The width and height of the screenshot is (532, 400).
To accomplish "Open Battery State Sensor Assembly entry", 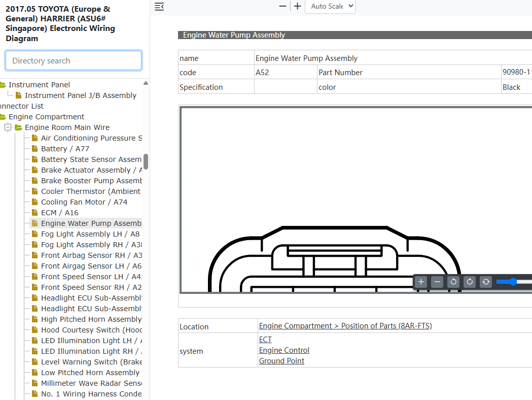I will (91, 159).
